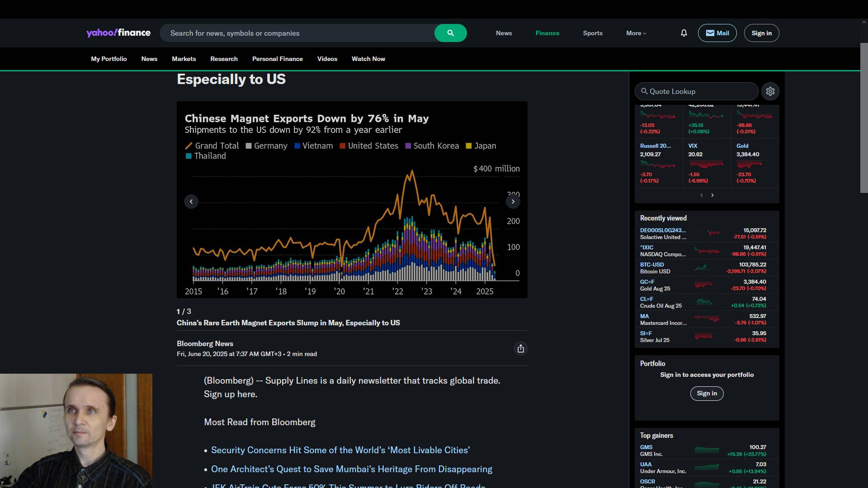Open the Most Livable Cities article link
The height and width of the screenshot is (488, 868).
click(340, 450)
